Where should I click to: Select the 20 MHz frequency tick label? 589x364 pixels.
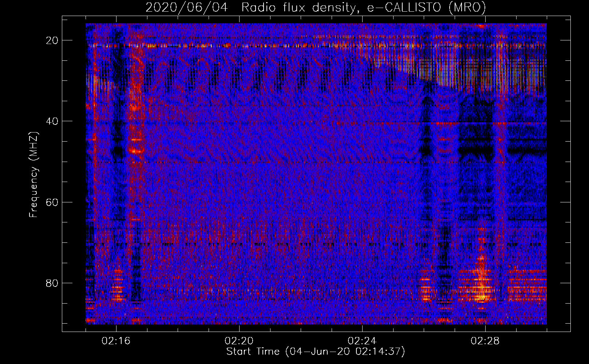pyautogui.click(x=52, y=40)
